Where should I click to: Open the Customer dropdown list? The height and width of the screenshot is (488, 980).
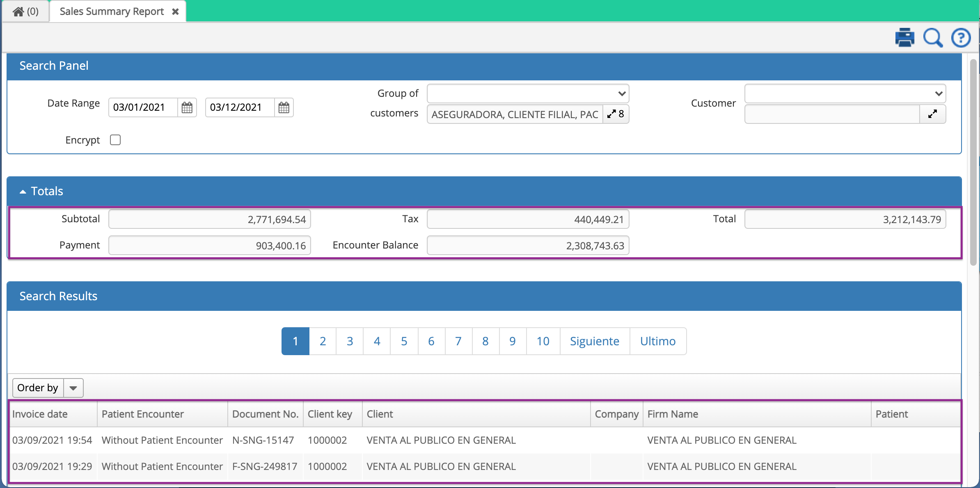click(x=939, y=93)
